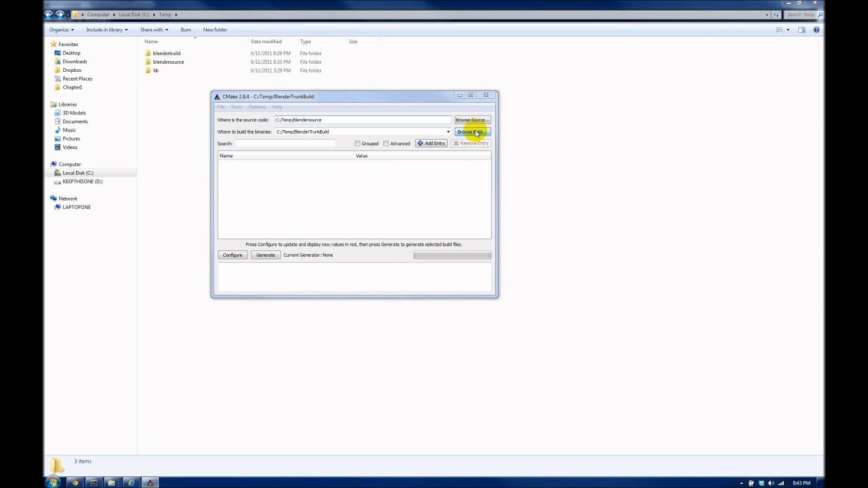Screen dimensions: 868x488
Task: Sort by the Date modified column
Action: coord(266,41)
